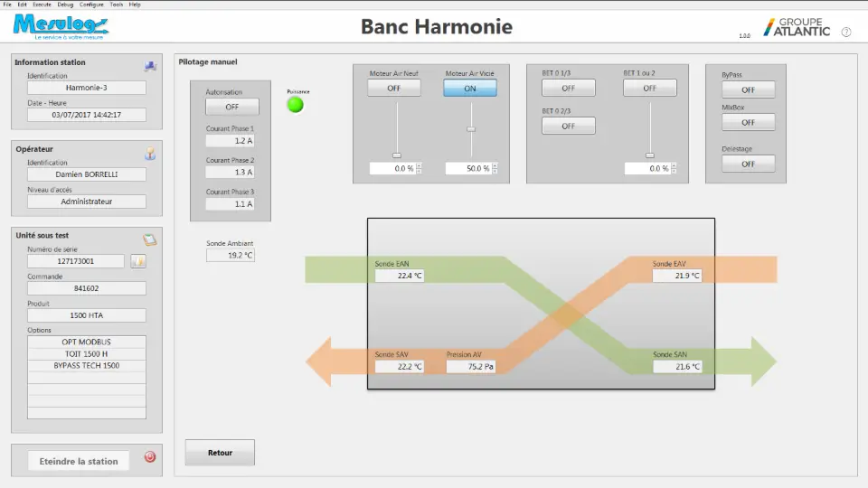Open the Debug menu
Screen dimensions: 868x488
65,5
